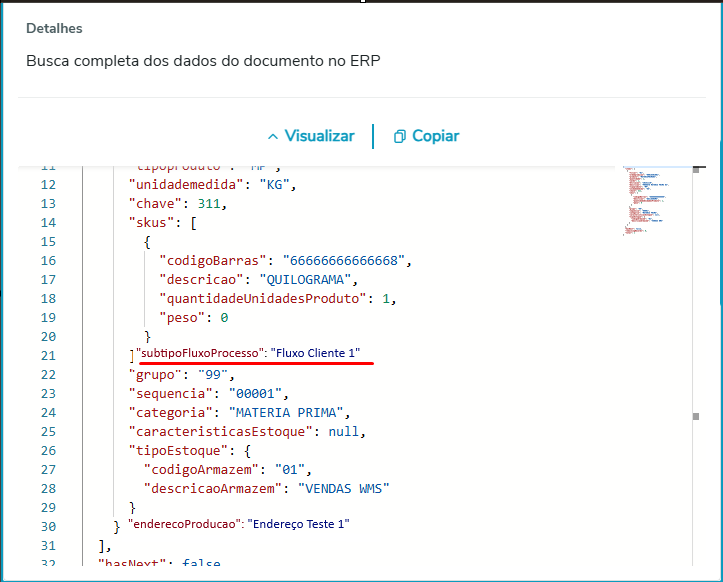Viewport: 723px width, 582px height.
Task: Click line number 26 in the gutter
Action: tap(48, 451)
